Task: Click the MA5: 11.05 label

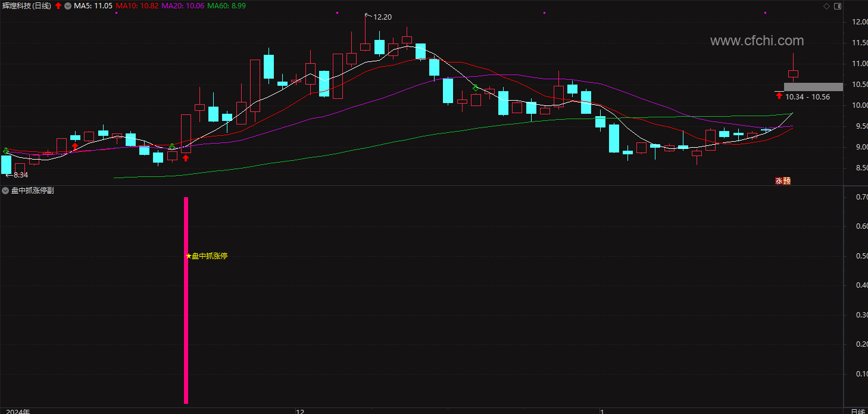Action: [93, 5]
